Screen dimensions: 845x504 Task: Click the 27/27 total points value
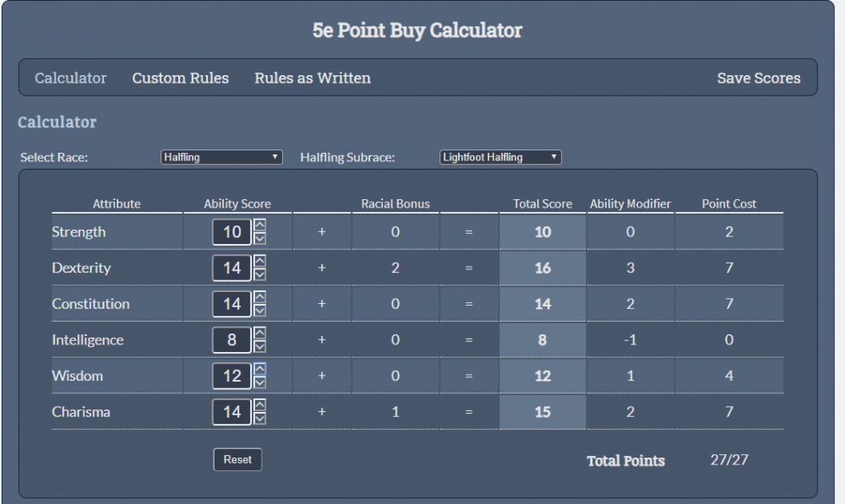point(729,460)
